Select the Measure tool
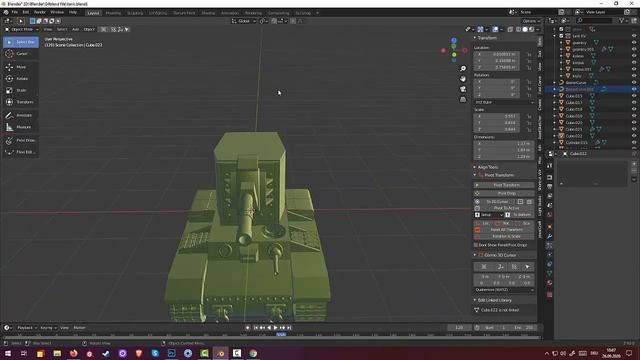 coord(21,127)
